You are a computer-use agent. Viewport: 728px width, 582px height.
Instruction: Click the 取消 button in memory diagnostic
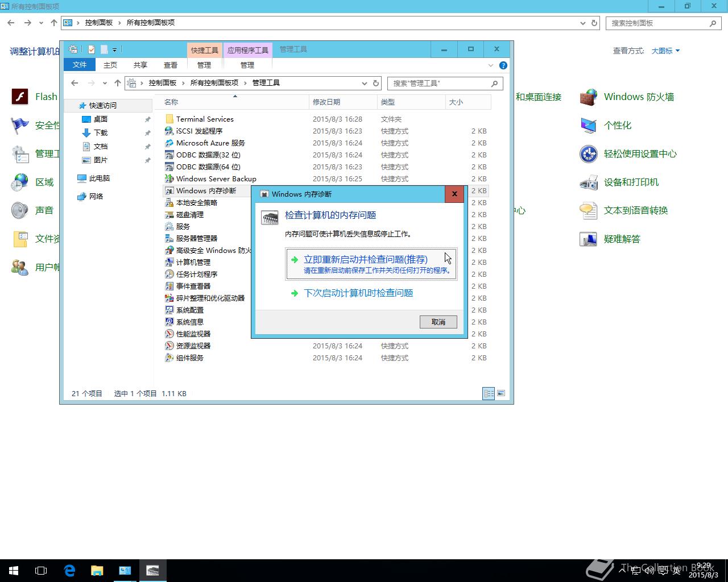pos(438,322)
